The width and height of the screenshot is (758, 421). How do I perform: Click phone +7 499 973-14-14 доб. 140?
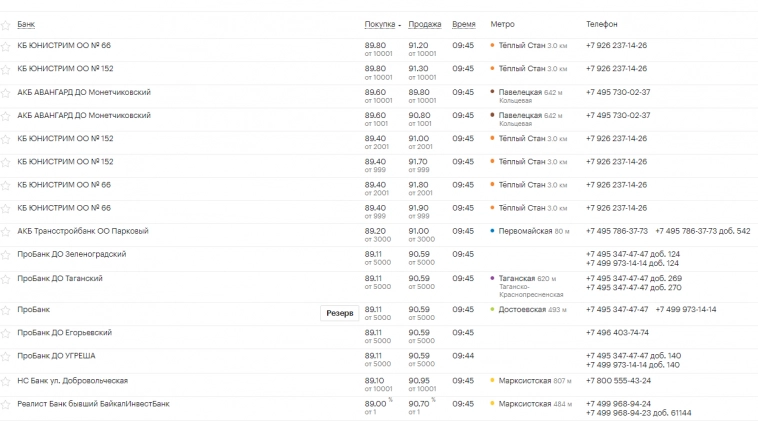[x=633, y=365]
